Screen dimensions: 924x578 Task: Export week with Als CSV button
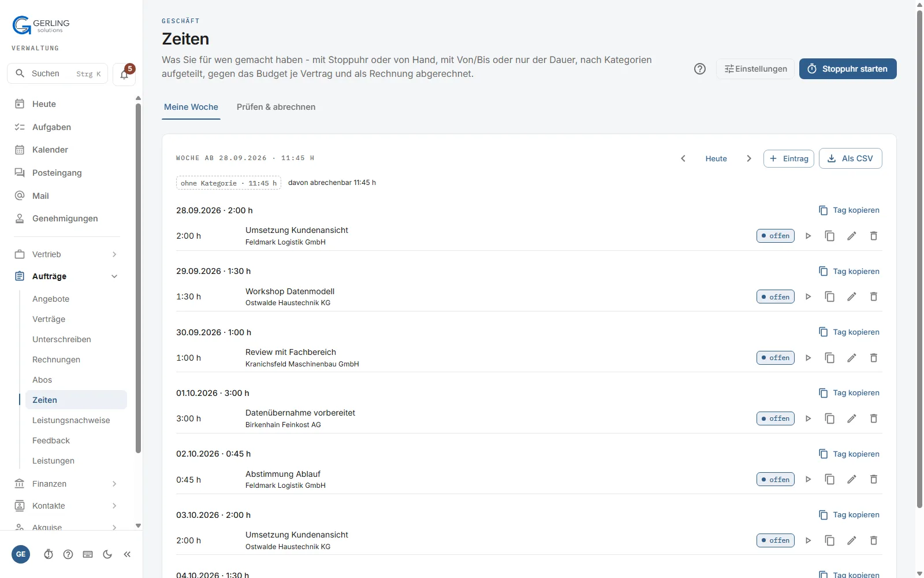851,158
